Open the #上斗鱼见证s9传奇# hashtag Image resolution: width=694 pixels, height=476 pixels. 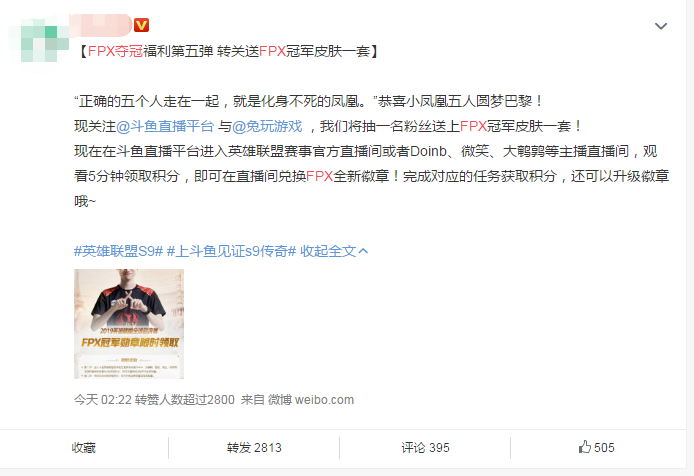231,252
